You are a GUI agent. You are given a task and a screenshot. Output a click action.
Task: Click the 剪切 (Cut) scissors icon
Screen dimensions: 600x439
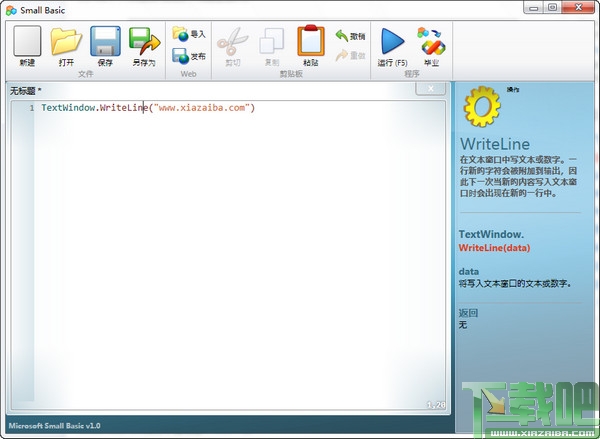233,41
